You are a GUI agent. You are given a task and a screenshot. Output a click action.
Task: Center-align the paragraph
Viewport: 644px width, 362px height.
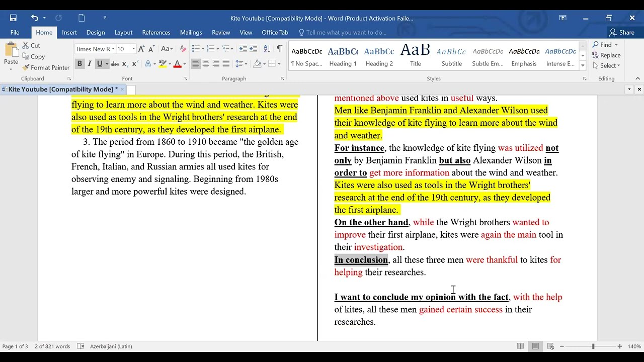point(206,64)
